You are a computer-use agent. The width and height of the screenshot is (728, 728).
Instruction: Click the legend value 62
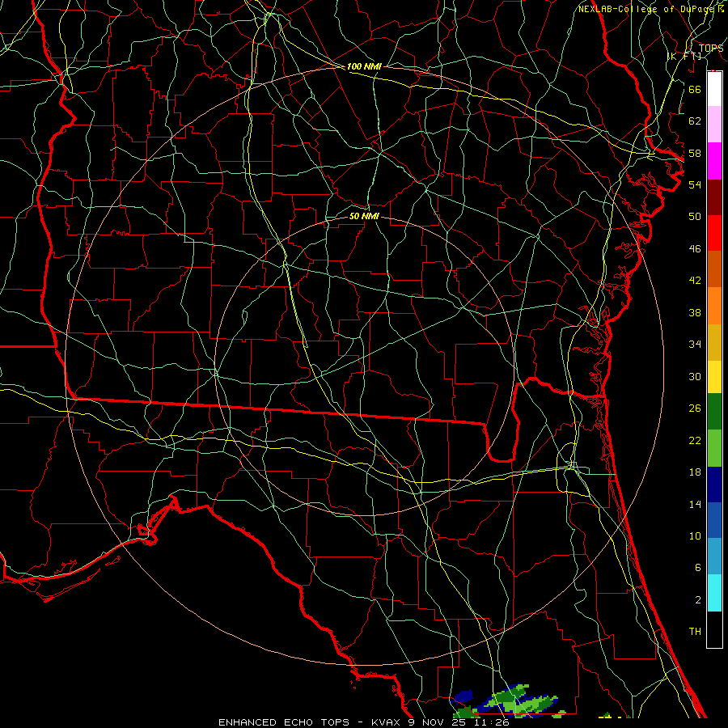(x=695, y=121)
